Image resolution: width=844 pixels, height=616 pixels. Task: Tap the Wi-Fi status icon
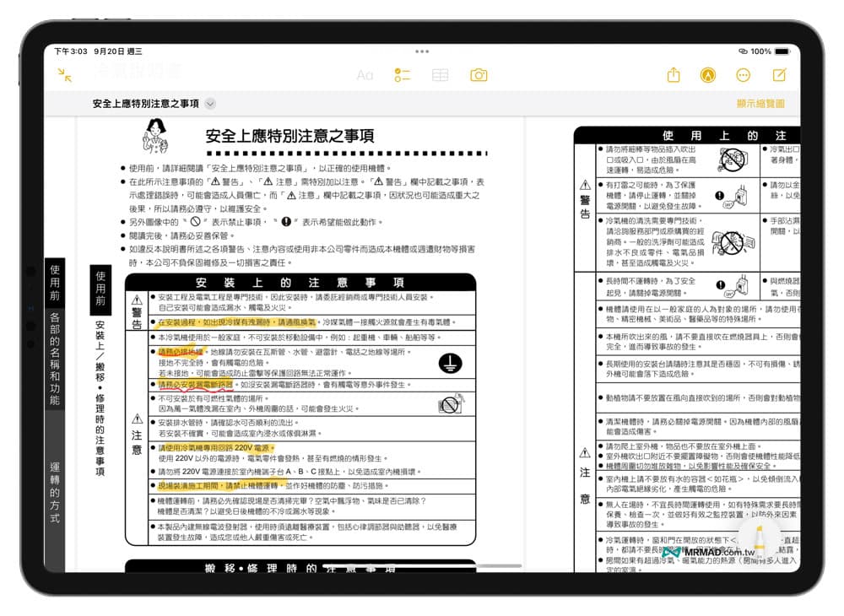pos(743,51)
